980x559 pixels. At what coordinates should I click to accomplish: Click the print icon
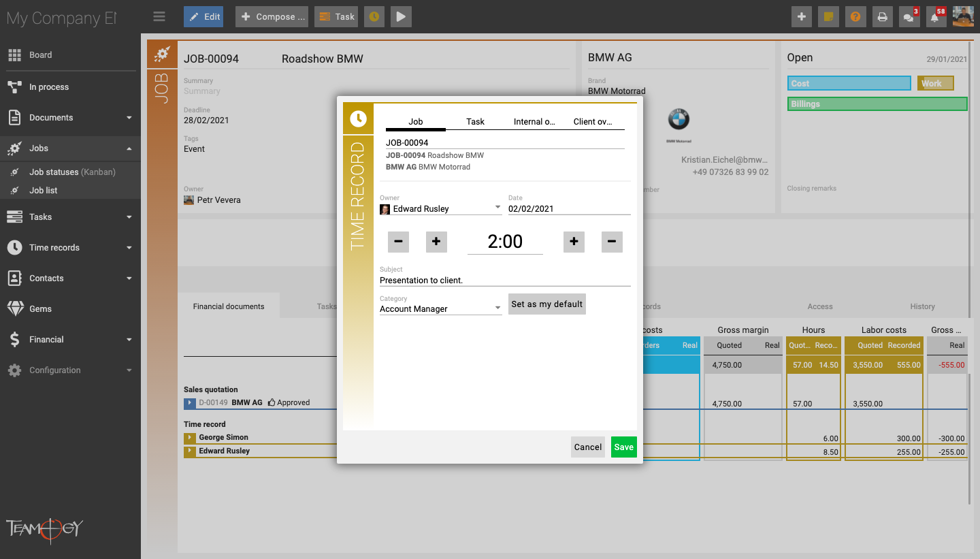(x=882, y=16)
